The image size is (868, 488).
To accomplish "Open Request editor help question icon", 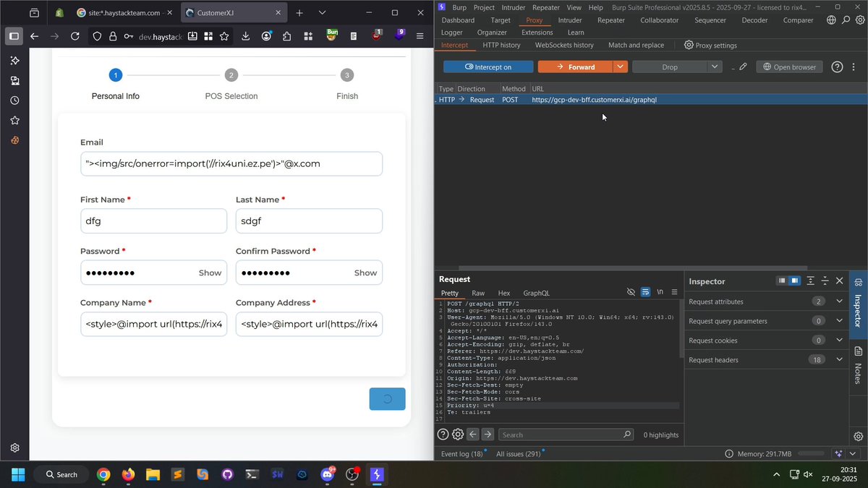I will pyautogui.click(x=443, y=435).
